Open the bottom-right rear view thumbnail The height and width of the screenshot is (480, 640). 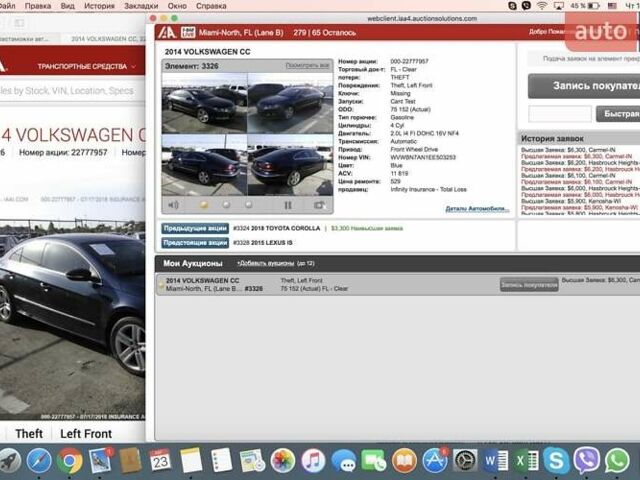tap(290, 165)
